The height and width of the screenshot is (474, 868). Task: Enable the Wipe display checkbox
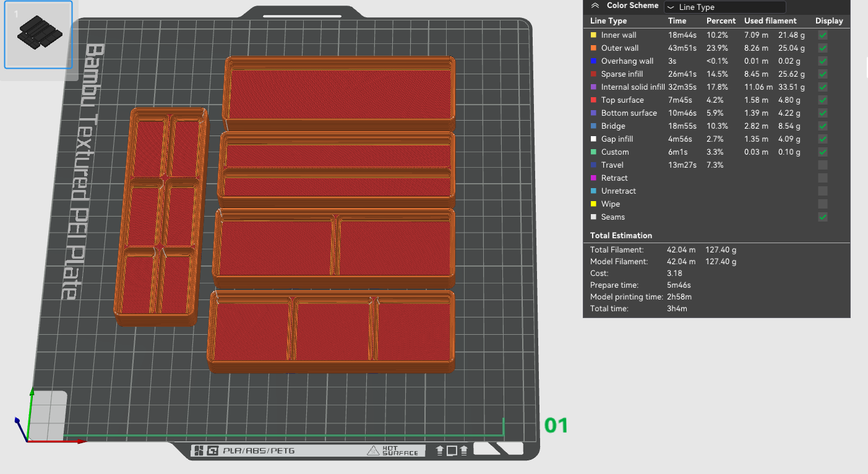click(x=822, y=204)
